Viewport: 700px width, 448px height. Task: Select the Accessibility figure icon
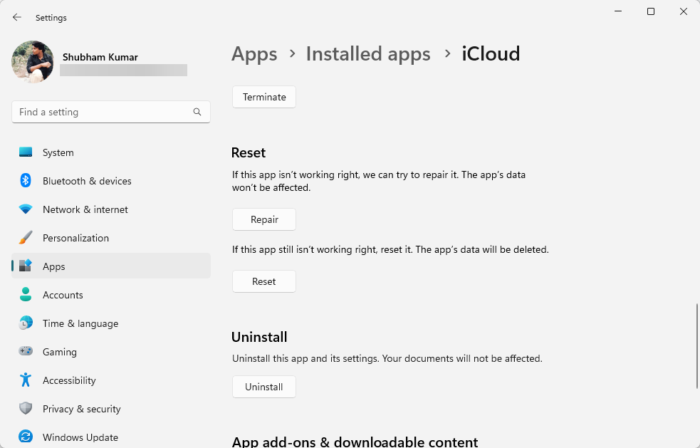coord(25,381)
